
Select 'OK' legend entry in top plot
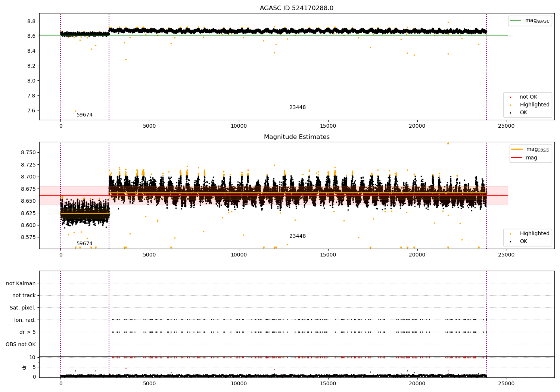pyautogui.click(x=523, y=113)
